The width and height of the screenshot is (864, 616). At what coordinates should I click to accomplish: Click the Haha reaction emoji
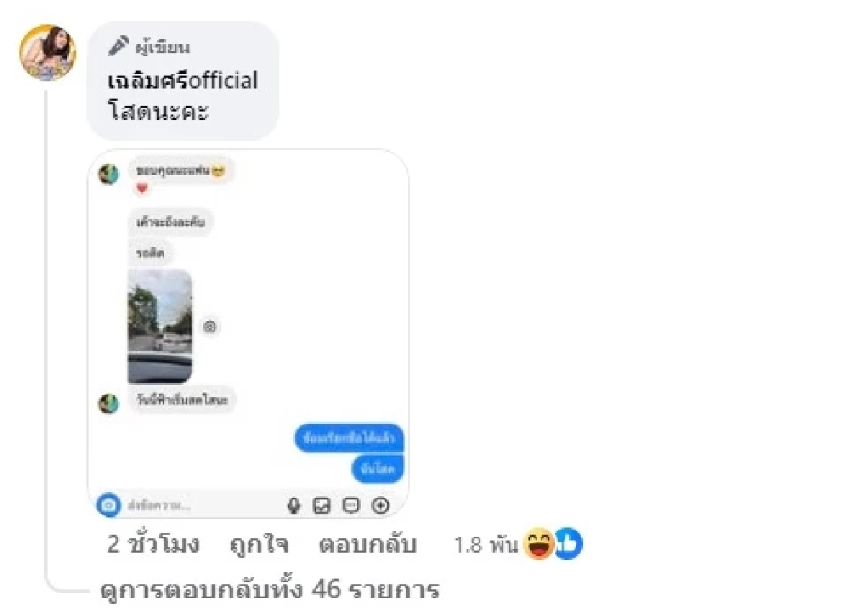[x=539, y=545]
